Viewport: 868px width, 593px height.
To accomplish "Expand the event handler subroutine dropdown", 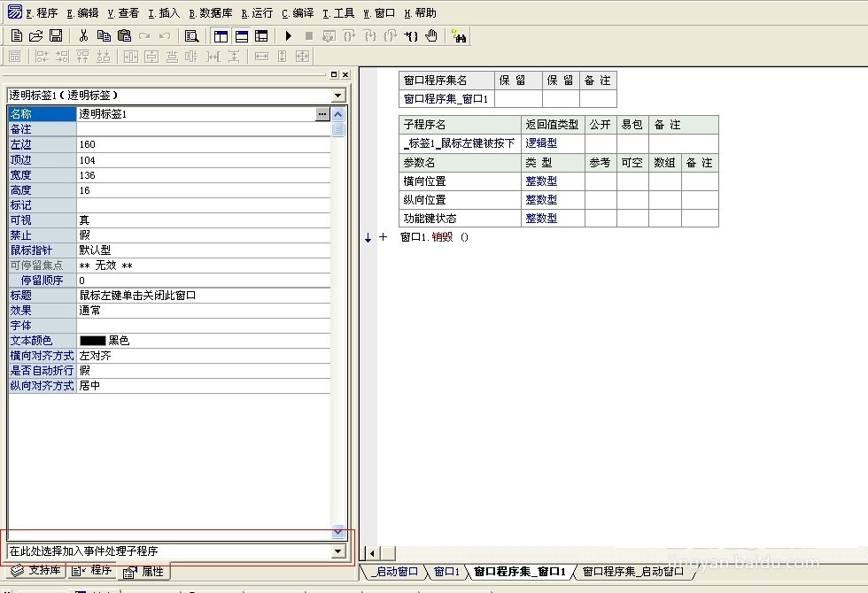I will pos(337,551).
